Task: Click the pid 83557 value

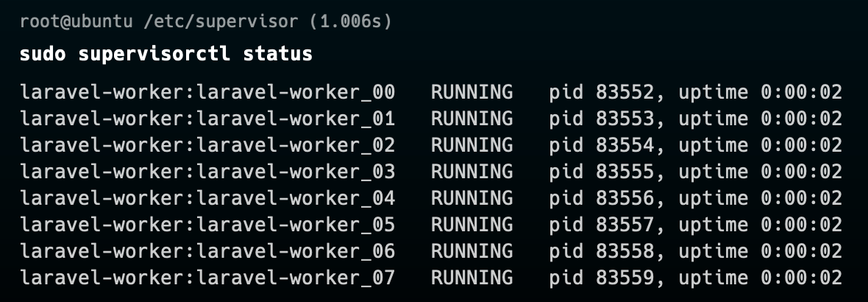Action: [x=602, y=225]
